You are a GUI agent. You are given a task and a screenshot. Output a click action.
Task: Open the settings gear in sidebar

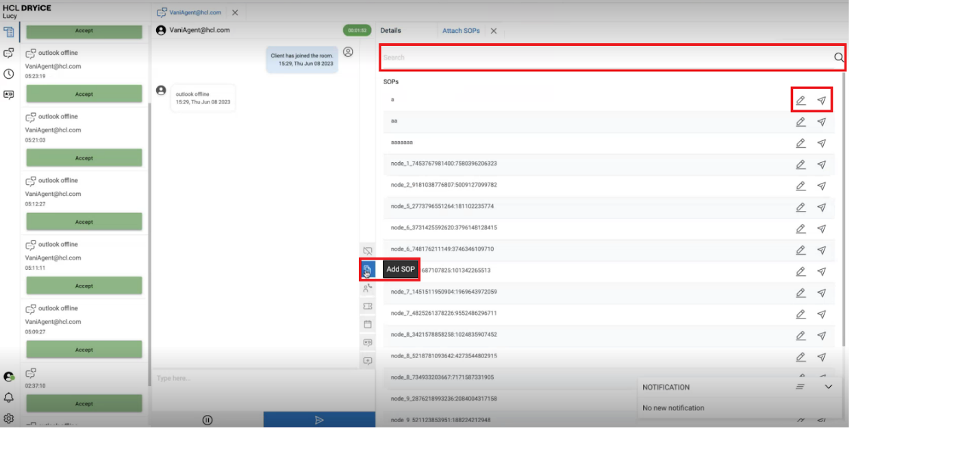point(9,418)
